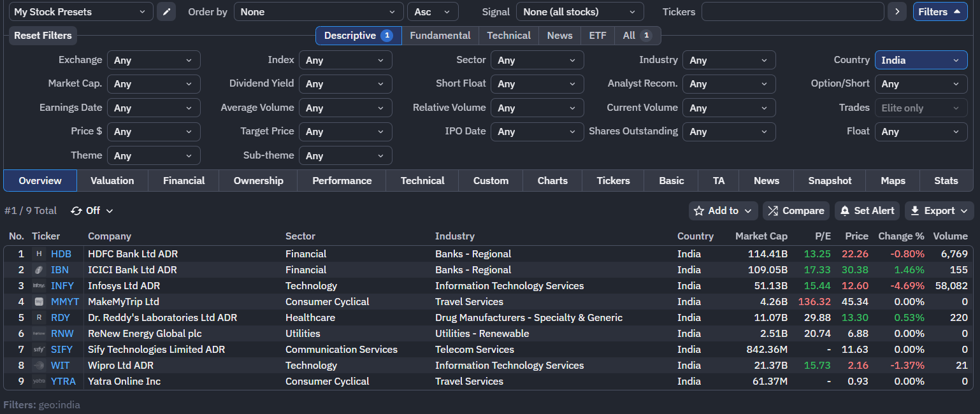Screen dimensions: 980x414
Task: Open the Charts view tab
Action: click(x=552, y=181)
